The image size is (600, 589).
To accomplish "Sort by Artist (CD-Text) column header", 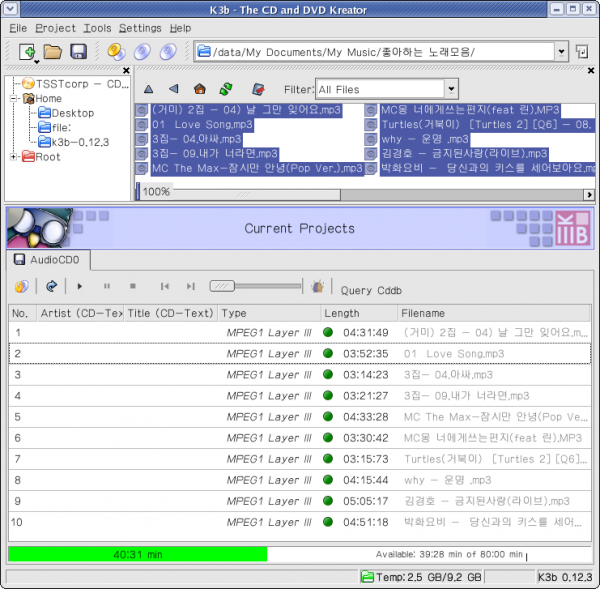I will click(80, 313).
